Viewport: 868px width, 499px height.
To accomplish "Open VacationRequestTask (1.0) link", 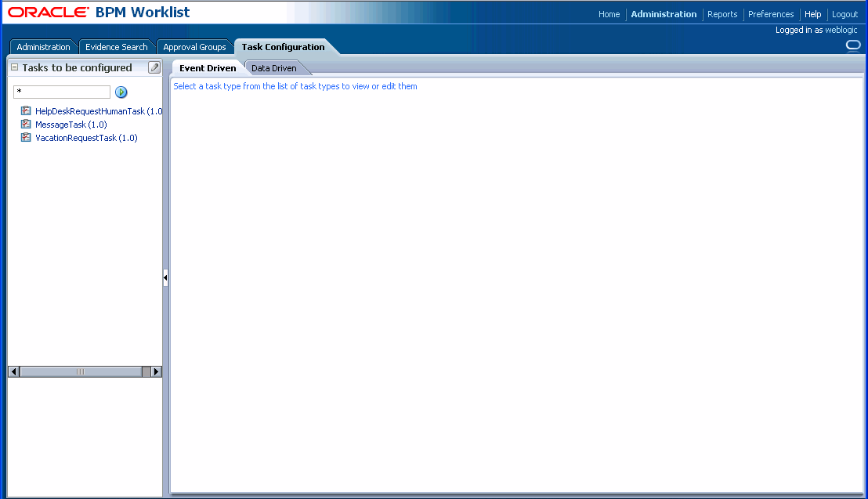I will [x=85, y=137].
